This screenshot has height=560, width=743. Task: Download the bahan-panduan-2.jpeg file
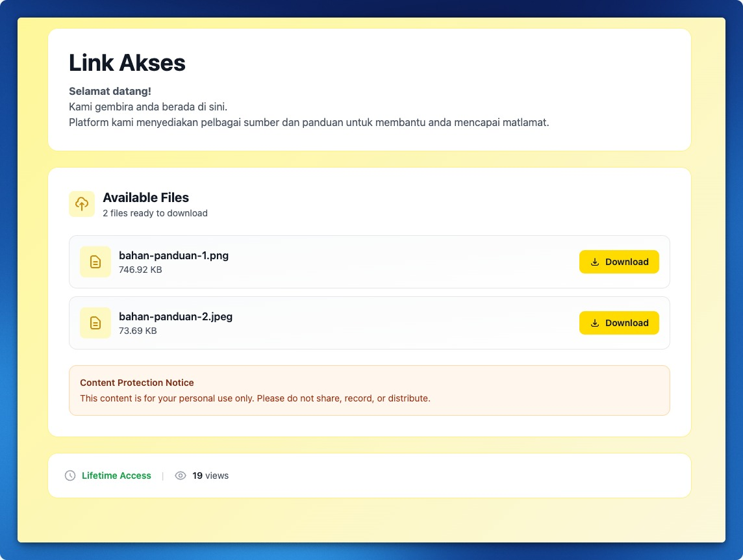[x=619, y=323]
